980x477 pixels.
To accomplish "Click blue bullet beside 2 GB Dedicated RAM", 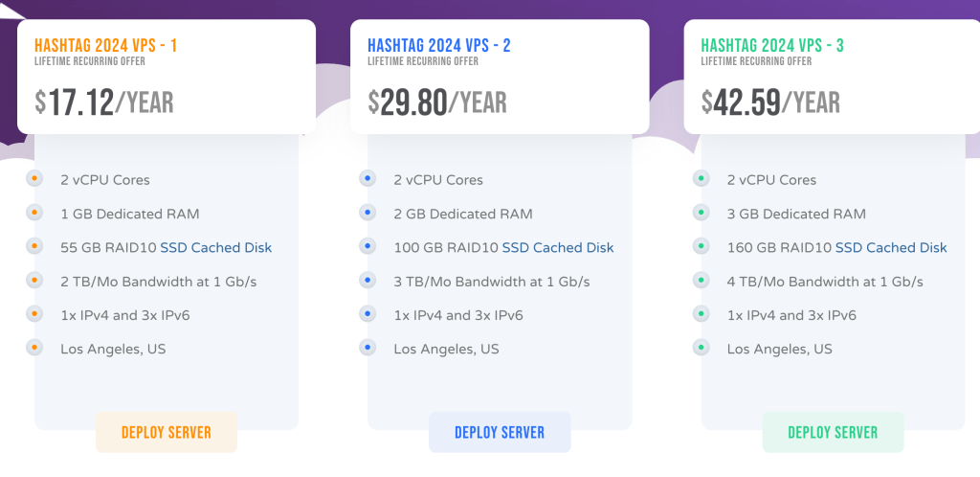I will [367, 213].
